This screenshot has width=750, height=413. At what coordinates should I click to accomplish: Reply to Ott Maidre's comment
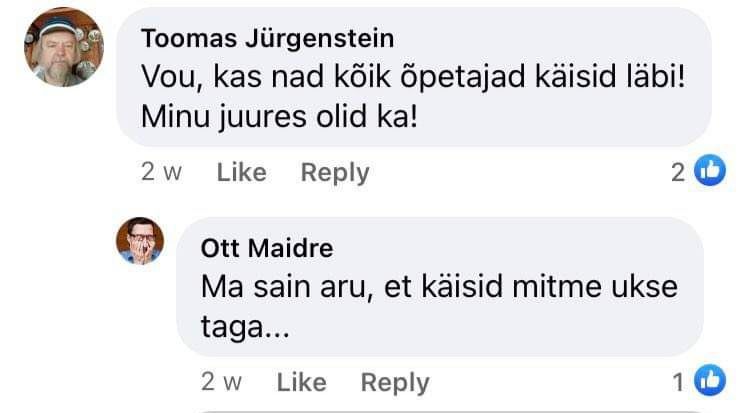click(x=395, y=382)
